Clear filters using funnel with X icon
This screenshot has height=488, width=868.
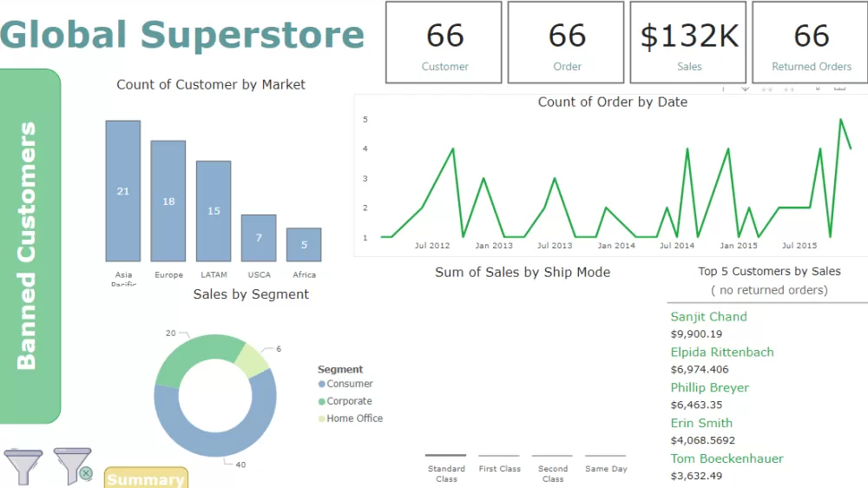point(73,465)
